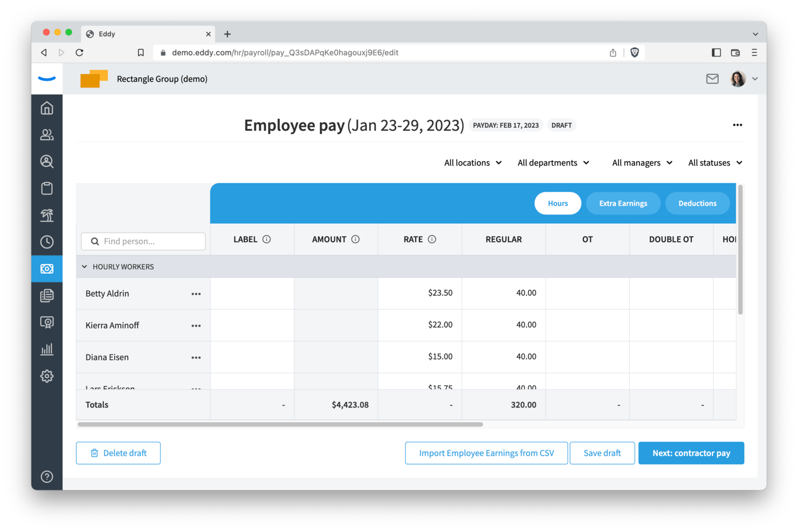This screenshot has width=798, height=532.
Task: Focus the Find person search field
Action: 143,241
